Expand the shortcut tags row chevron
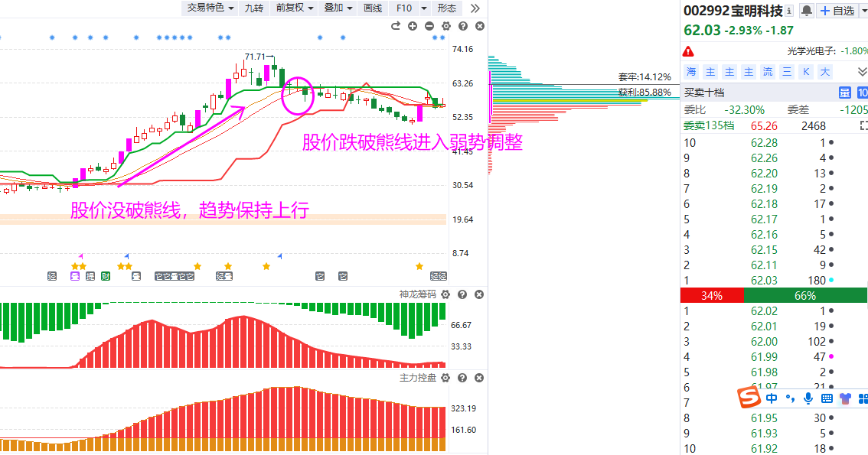Screen dimensions: 868x455 tap(862, 72)
